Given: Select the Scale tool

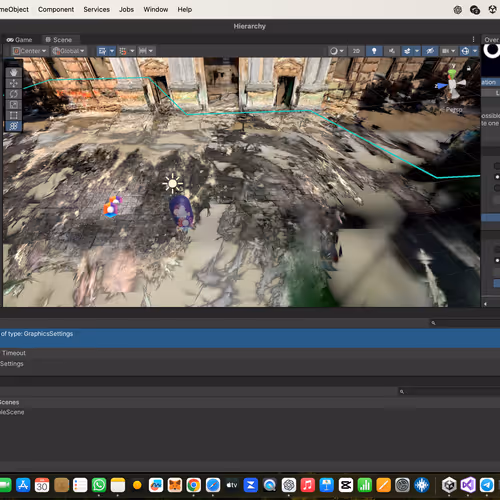Looking at the screenshot, I should 13,104.
